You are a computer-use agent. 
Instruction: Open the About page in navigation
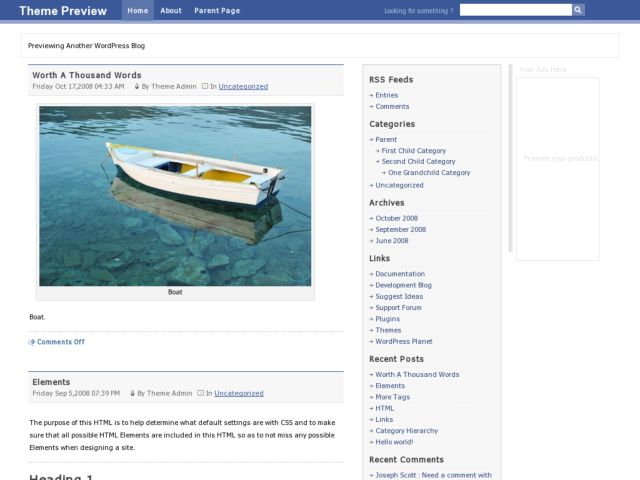tap(171, 11)
